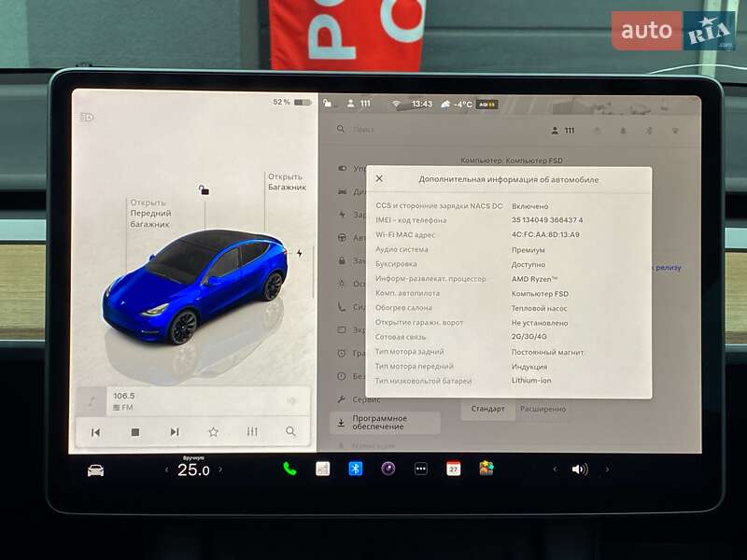
Task: Skip to next track in the media player
Action: (174, 431)
